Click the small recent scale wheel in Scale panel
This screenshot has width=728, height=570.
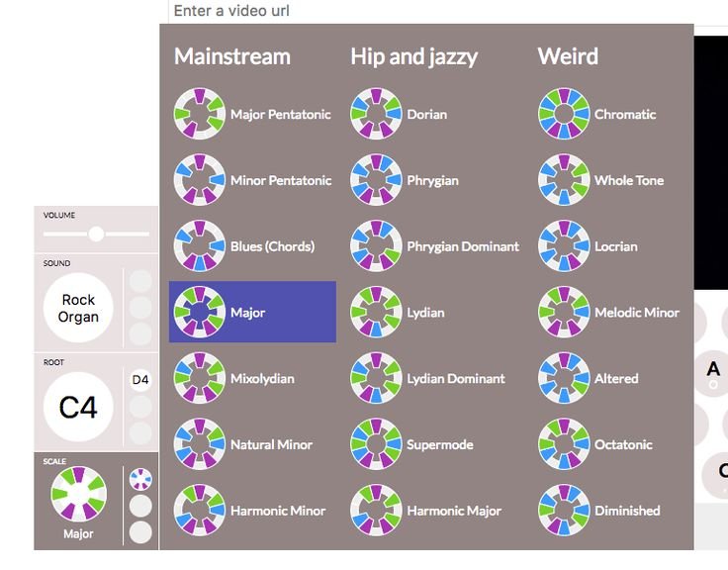tap(140, 479)
